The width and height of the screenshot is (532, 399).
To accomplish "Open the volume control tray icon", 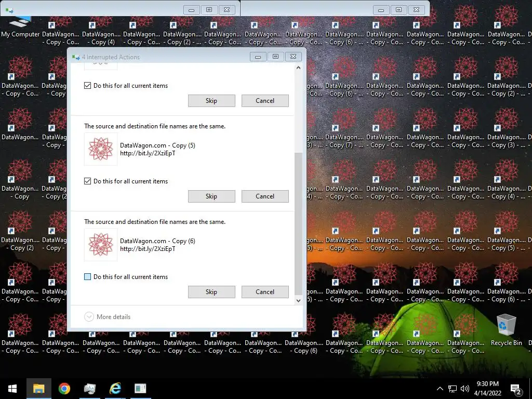I will pos(465,389).
